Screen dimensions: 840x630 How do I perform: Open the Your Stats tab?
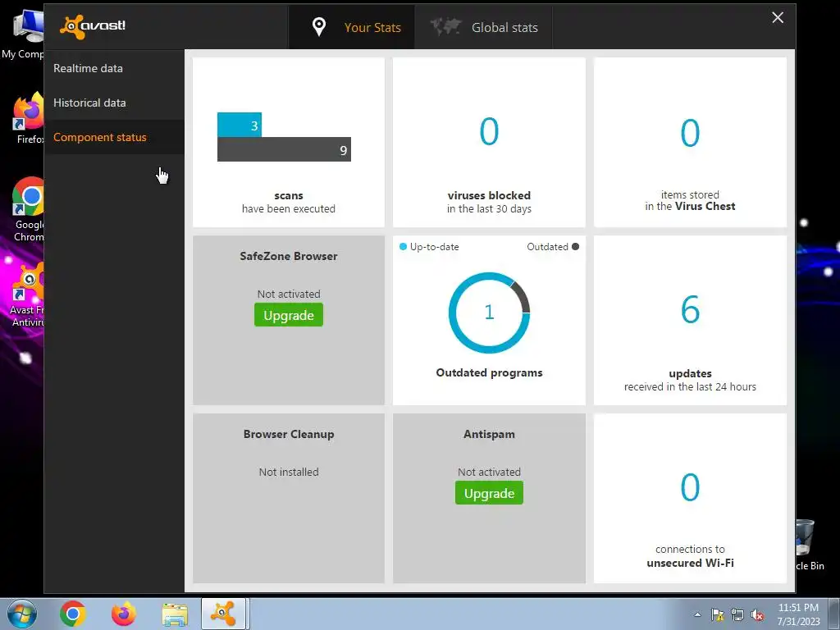[351, 27]
